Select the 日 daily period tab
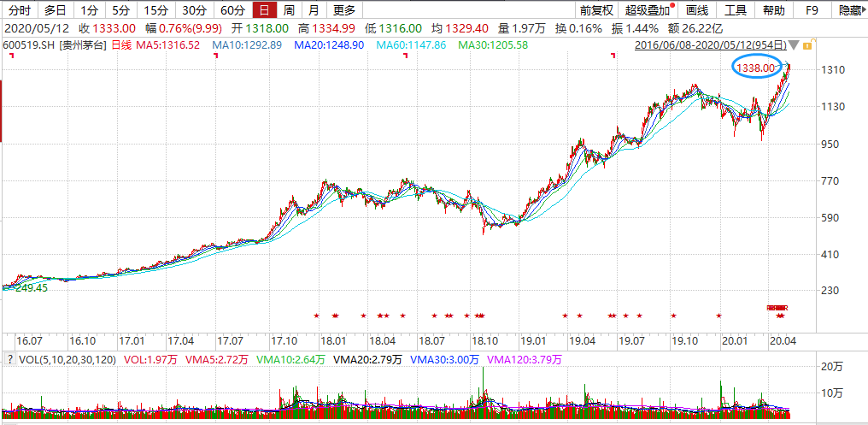 (265, 10)
